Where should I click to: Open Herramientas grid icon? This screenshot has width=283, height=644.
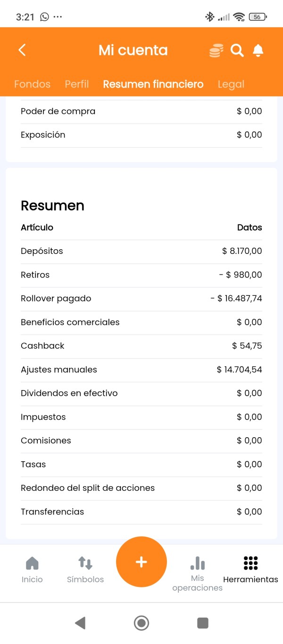[250, 563]
